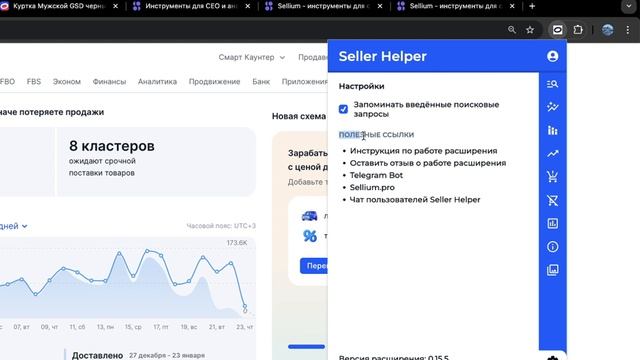
Task: Open the Chrome three-dot menu
Action: point(628,30)
